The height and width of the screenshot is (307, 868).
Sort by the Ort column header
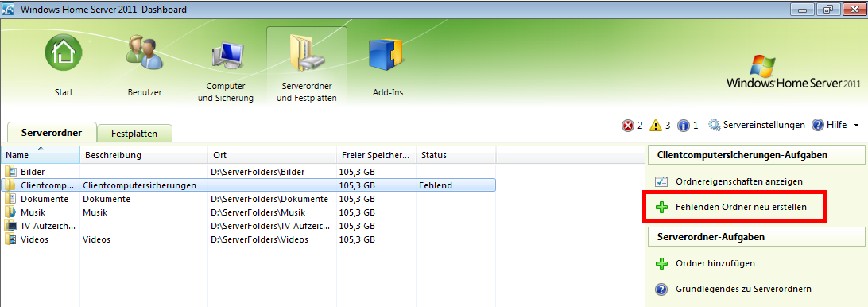(273, 154)
